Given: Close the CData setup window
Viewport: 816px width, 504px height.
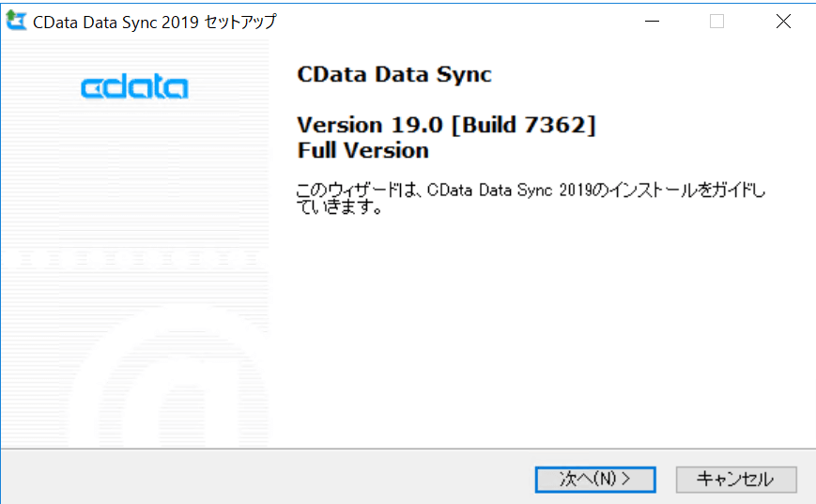Looking at the screenshot, I should click(x=783, y=22).
